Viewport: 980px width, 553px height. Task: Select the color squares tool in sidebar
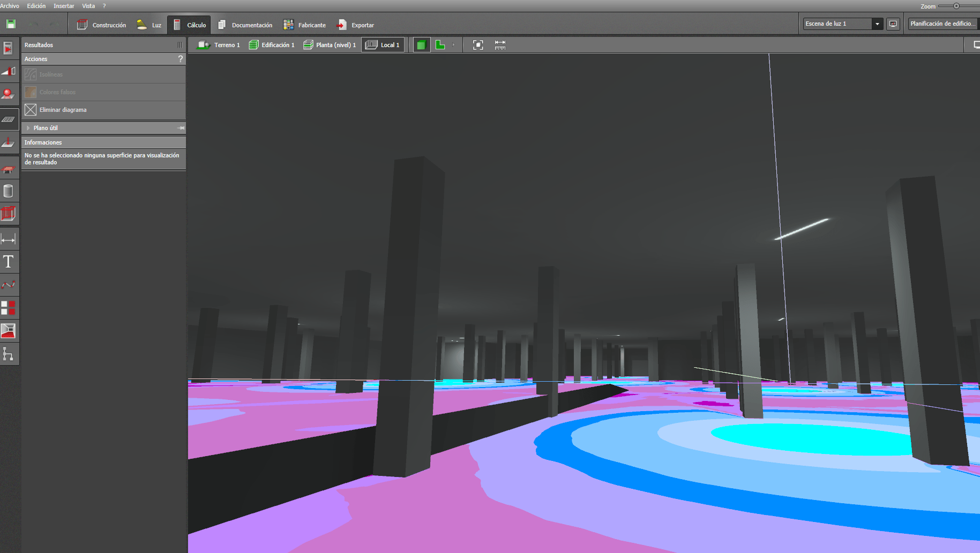click(x=9, y=308)
